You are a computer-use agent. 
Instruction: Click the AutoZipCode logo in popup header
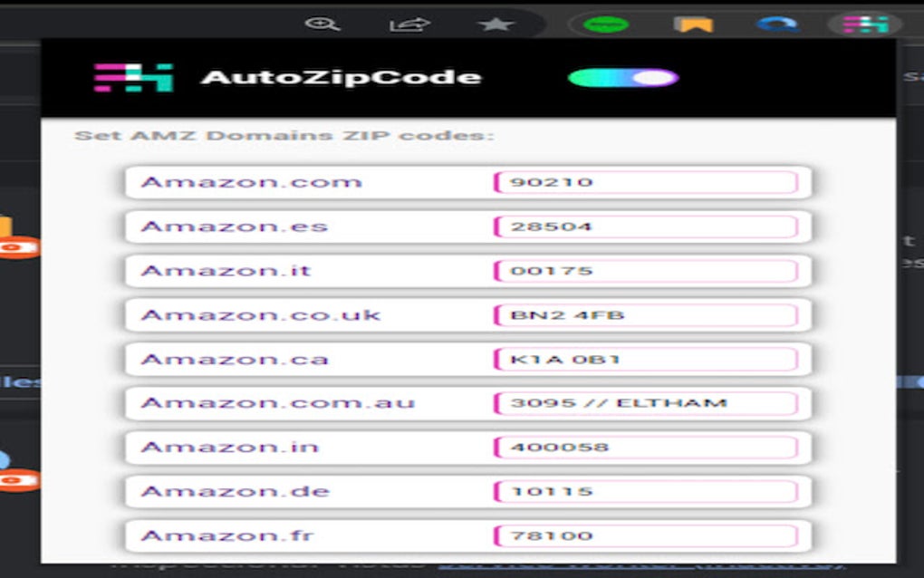click(134, 78)
